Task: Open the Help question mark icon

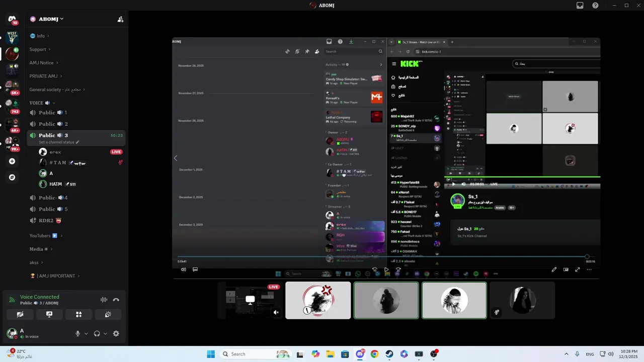Action: click(x=595, y=5)
